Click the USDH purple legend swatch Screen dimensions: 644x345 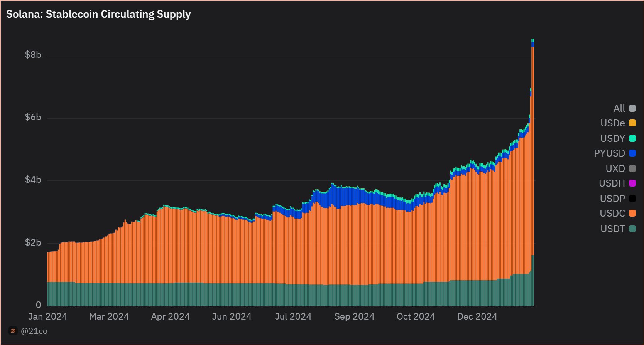click(632, 183)
